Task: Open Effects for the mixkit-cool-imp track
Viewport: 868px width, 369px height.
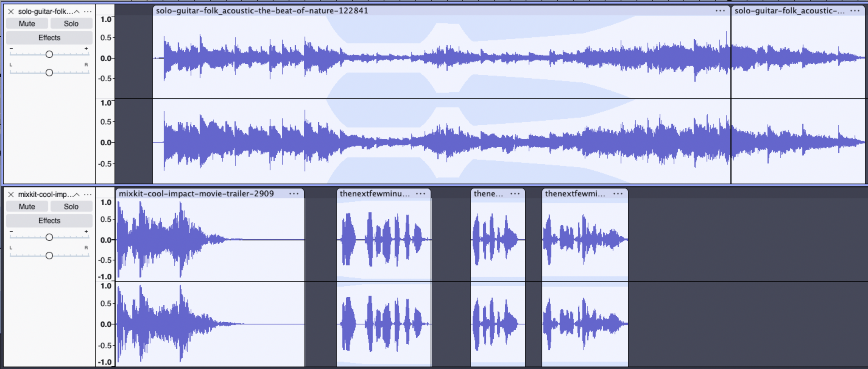Action: pyautogui.click(x=49, y=220)
